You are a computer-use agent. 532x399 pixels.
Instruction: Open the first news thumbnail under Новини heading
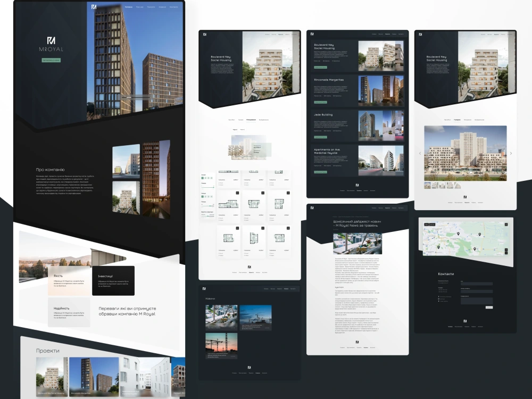221,318
